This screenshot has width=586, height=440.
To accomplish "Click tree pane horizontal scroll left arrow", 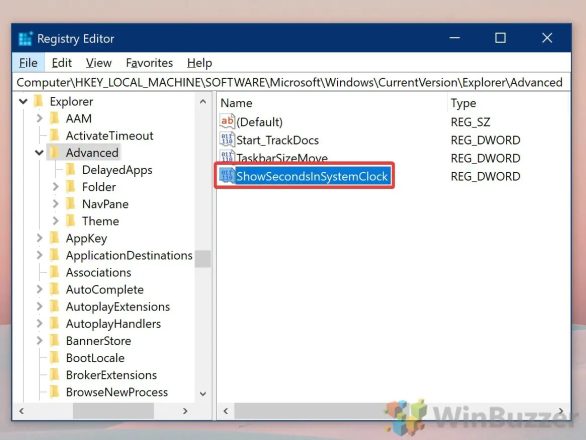I will (21, 411).
